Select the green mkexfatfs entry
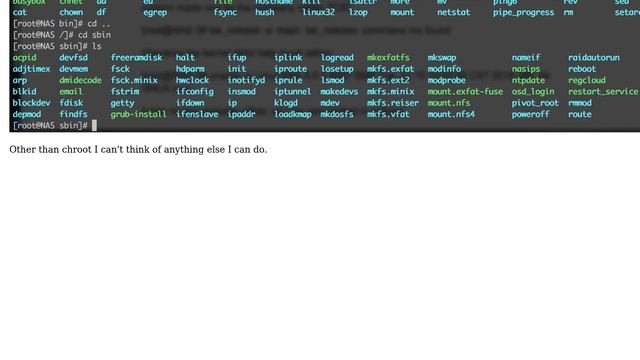Viewport: 640px width, 360px height. 388,58
